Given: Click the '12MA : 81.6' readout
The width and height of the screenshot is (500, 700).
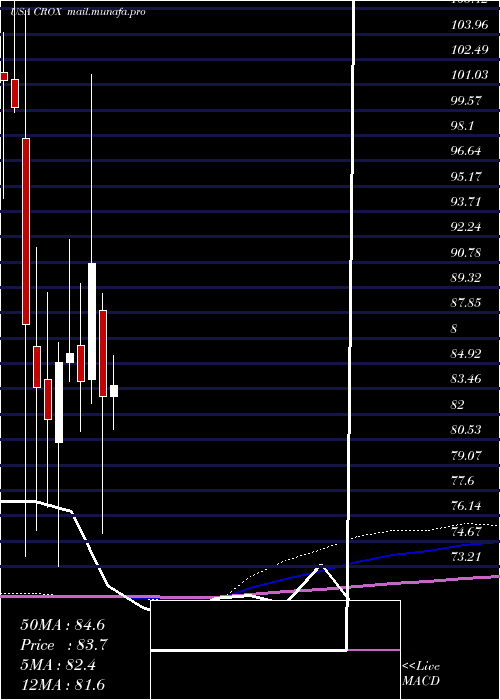Looking at the screenshot, I should tap(62, 684).
